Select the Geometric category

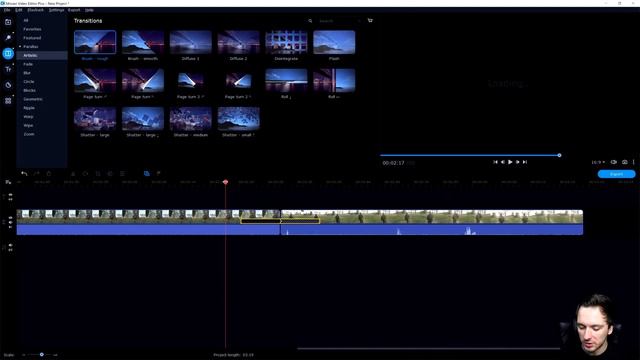pyautogui.click(x=33, y=99)
